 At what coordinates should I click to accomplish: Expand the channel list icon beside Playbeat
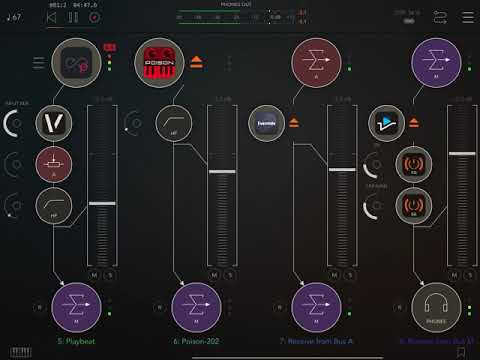(x=38, y=63)
